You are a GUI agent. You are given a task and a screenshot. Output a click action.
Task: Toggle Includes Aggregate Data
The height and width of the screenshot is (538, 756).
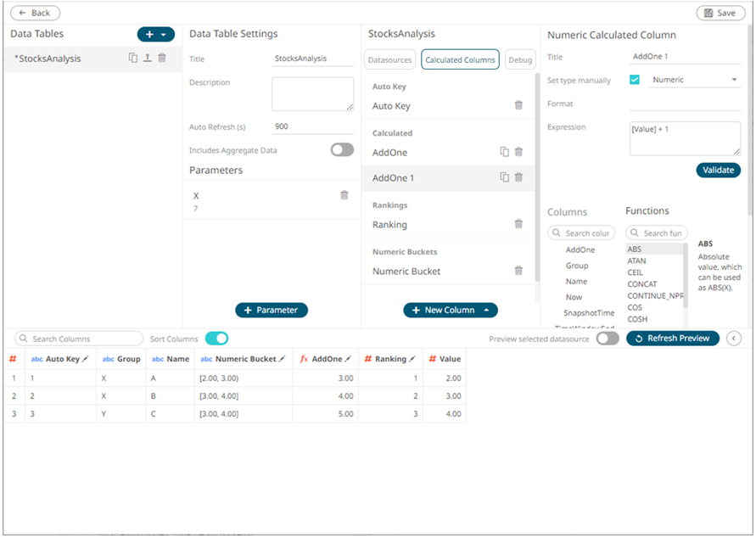[341, 149]
